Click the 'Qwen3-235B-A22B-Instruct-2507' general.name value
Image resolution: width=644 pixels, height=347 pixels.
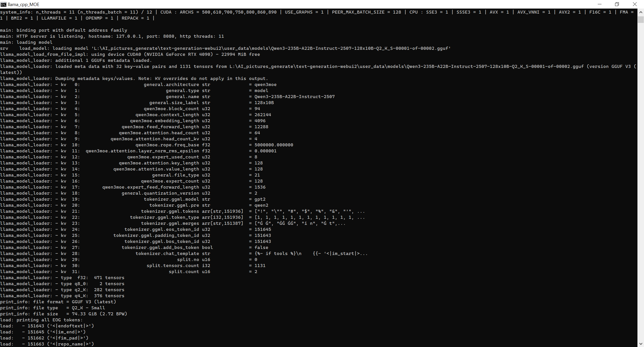(x=294, y=97)
